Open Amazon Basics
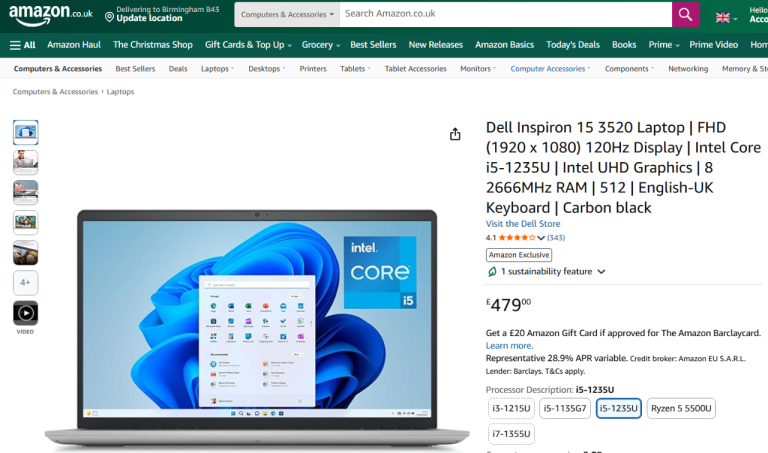 click(504, 45)
